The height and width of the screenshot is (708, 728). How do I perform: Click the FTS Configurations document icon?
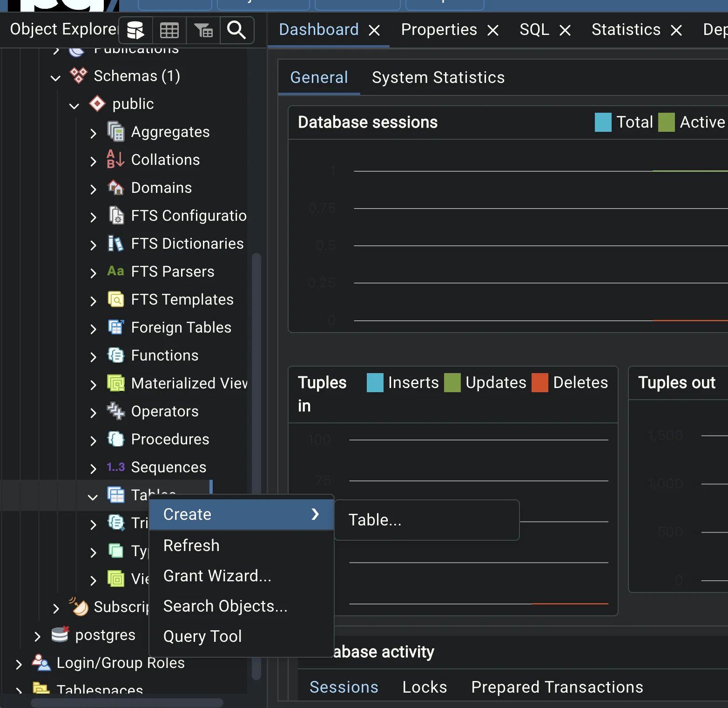(x=116, y=215)
